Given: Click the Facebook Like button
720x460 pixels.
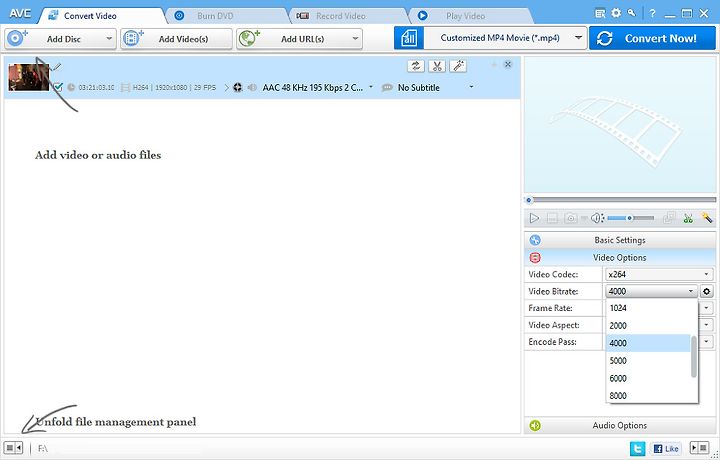Looking at the screenshot, I should (x=666, y=449).
